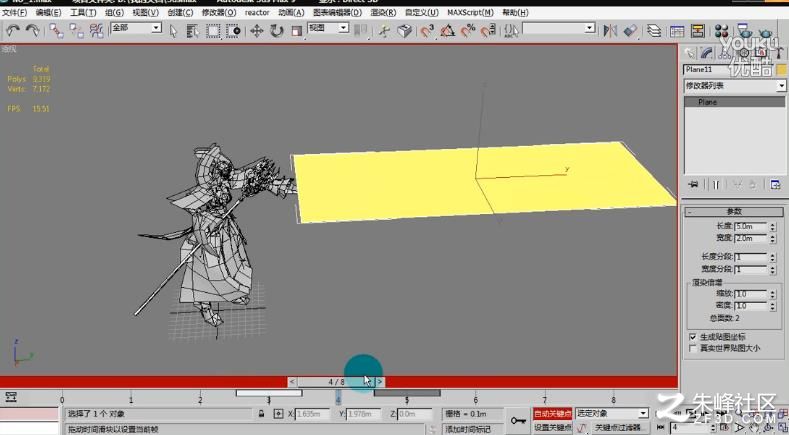This screenshot has width=789, height=435.
Task: Click the Pin Stack icon
Action: pos(693,184)
